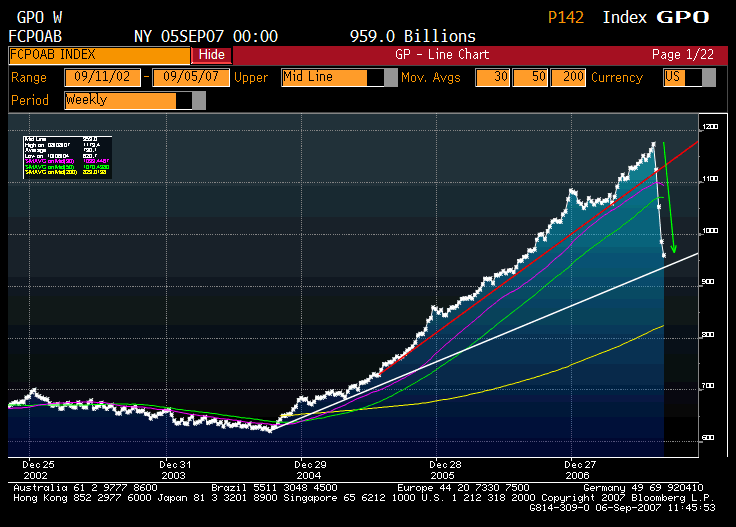Click the Dec 27 2006 axis label
Image resolution: width=736 pixels, height=527 pixels.
[579, 471]
